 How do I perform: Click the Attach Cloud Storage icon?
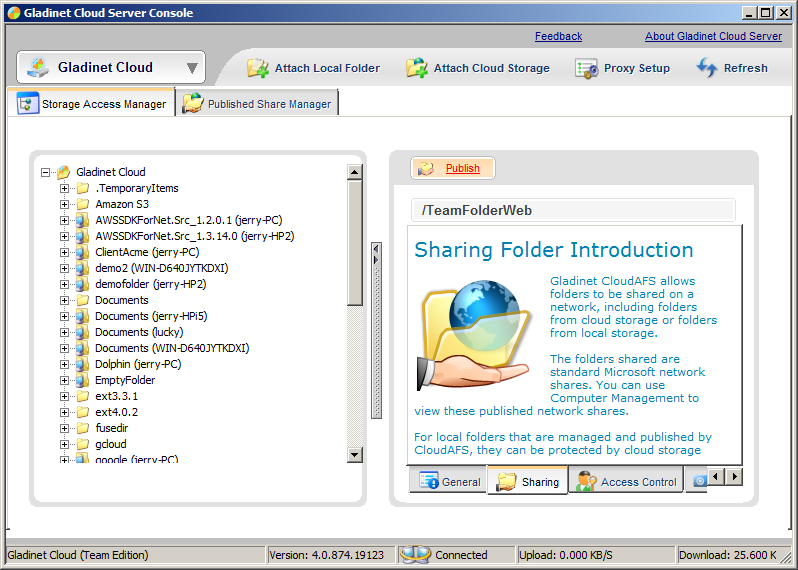pyautogui.click(x=417, y=68)
